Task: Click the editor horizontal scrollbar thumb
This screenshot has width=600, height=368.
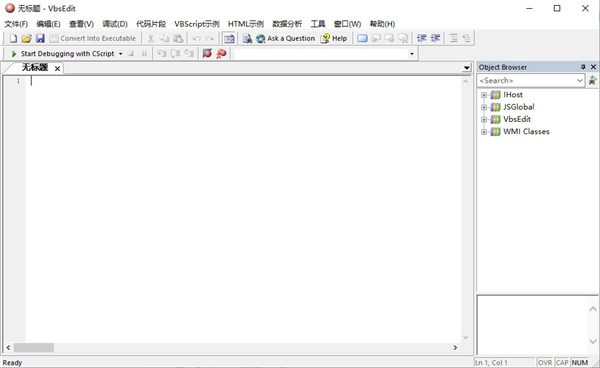Action: (34, 347)
